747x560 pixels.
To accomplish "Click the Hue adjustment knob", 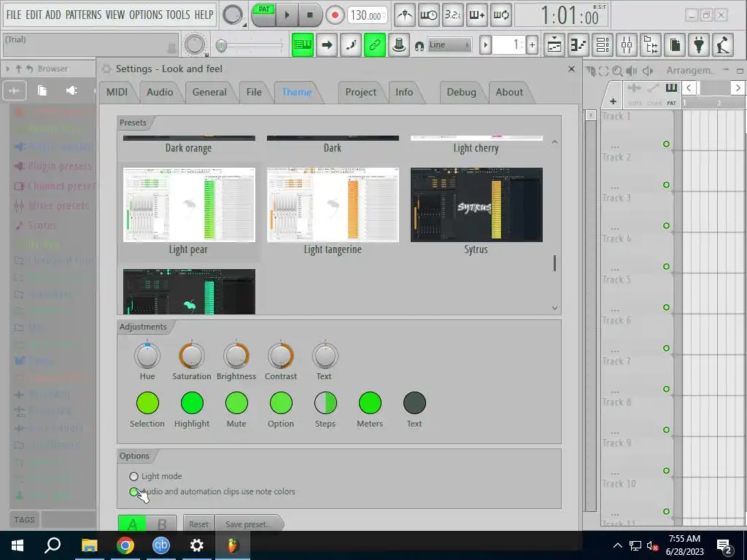I will point(147,356).
